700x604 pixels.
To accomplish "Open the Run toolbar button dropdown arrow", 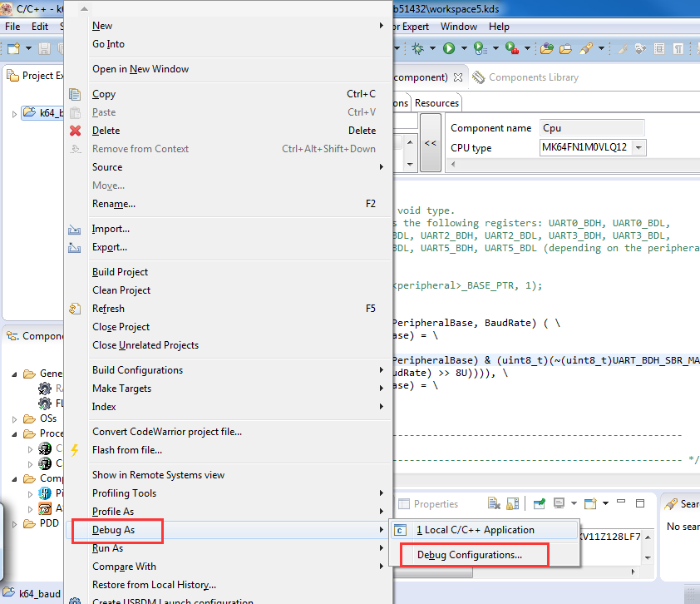I will tap(464, 48).
